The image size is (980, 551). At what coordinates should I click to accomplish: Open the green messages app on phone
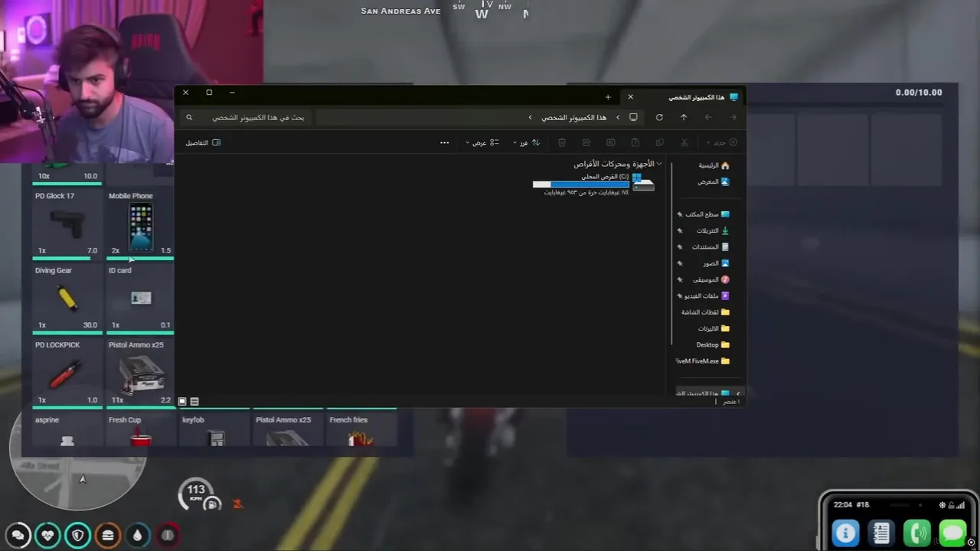click(952, 533)
